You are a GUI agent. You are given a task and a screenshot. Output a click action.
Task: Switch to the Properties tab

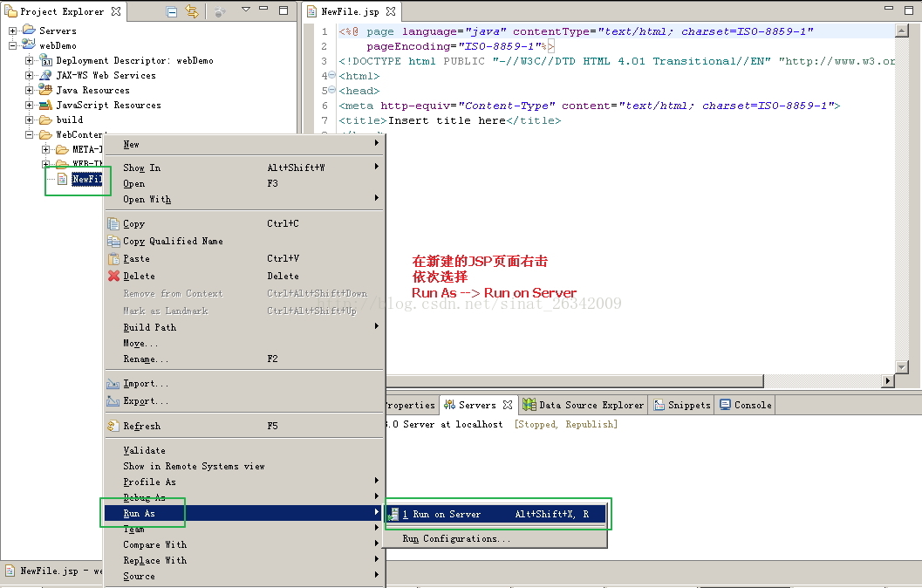tap(411, 405)
